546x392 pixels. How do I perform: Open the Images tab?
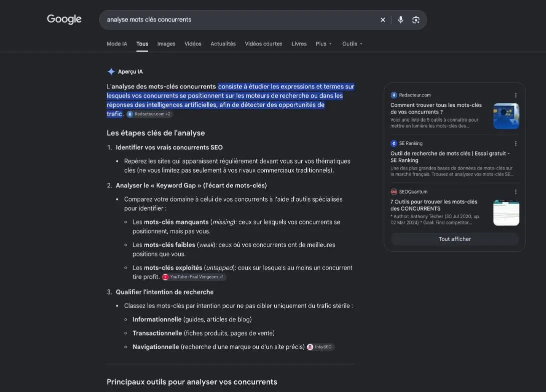tap(166, 44)
